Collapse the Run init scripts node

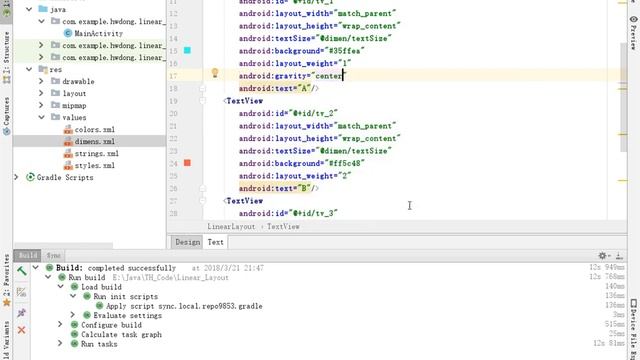(x=73, y=296)
